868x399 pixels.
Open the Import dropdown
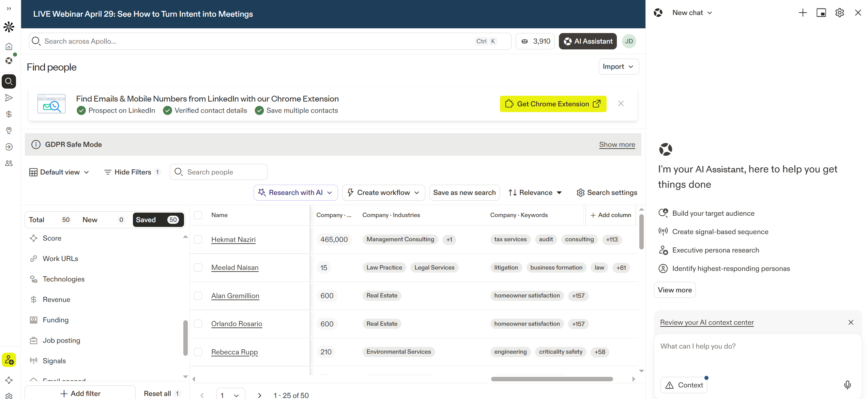[618, 67]
